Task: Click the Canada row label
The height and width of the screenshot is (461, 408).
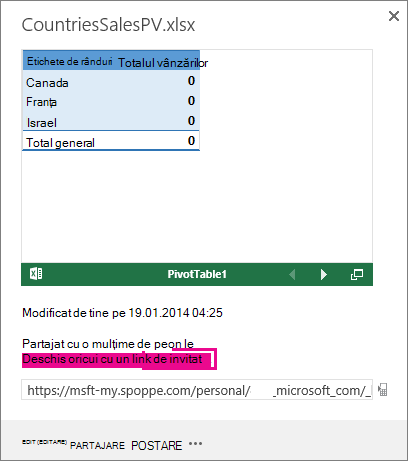Action: coord(47,83)
